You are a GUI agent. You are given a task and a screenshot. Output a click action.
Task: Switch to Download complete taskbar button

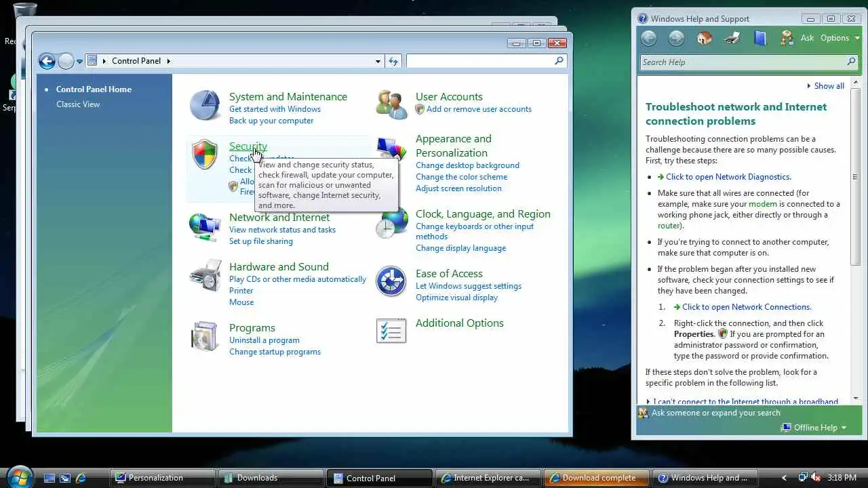tap(596, 478)
